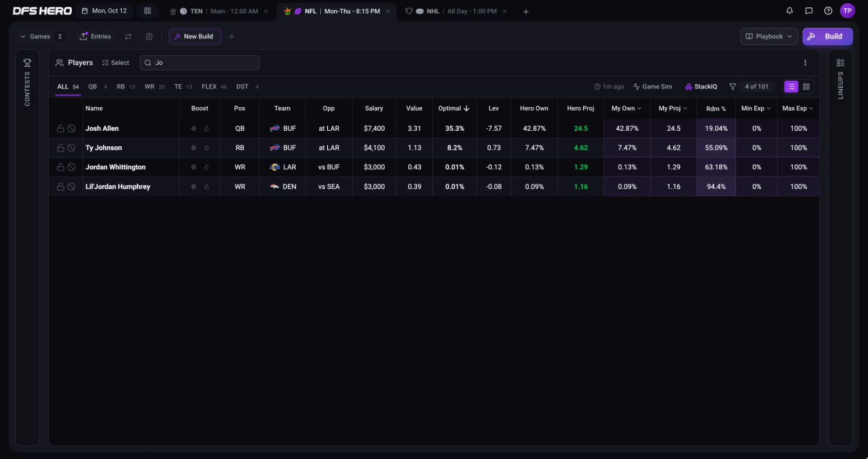Click the Rdm % cell for Lil'Jordan Humphrey

pos(716,186)
